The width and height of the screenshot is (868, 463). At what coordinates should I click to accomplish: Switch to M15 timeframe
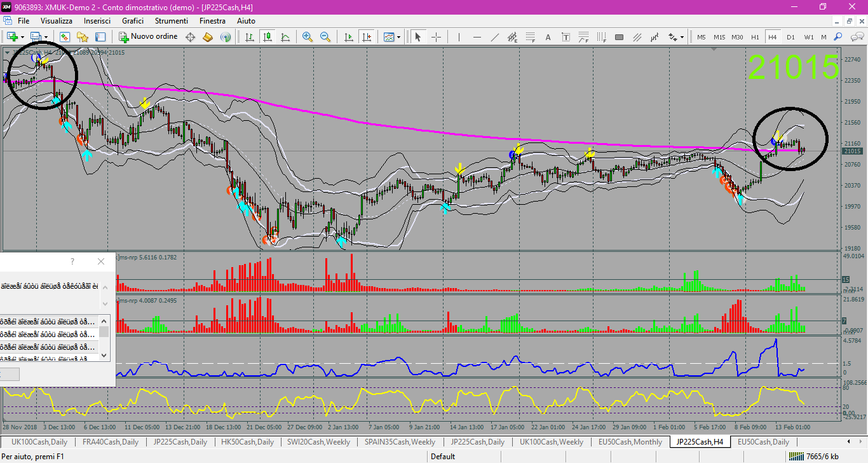tap(719, 37)
